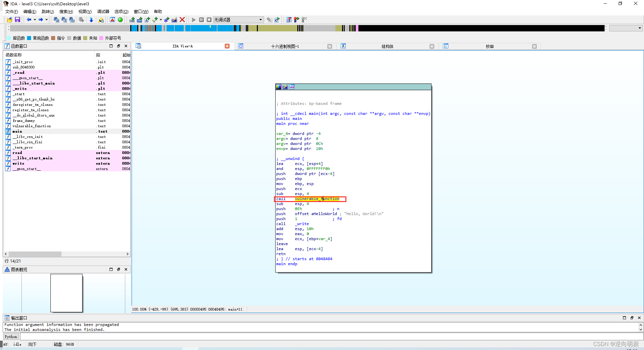The image size is (644, 350).
Task: Click the edit pencil toolbar icon
Action: tap(174, 20)
